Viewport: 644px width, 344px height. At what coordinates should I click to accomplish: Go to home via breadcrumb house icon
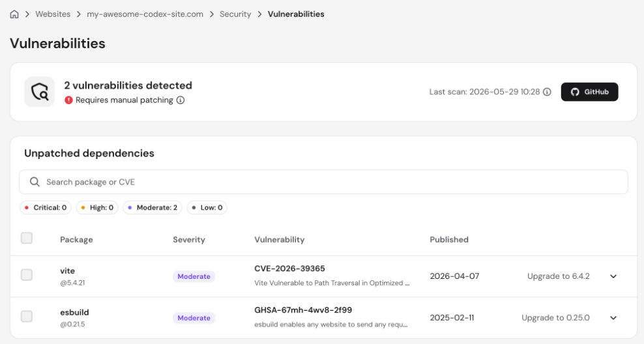14,14
